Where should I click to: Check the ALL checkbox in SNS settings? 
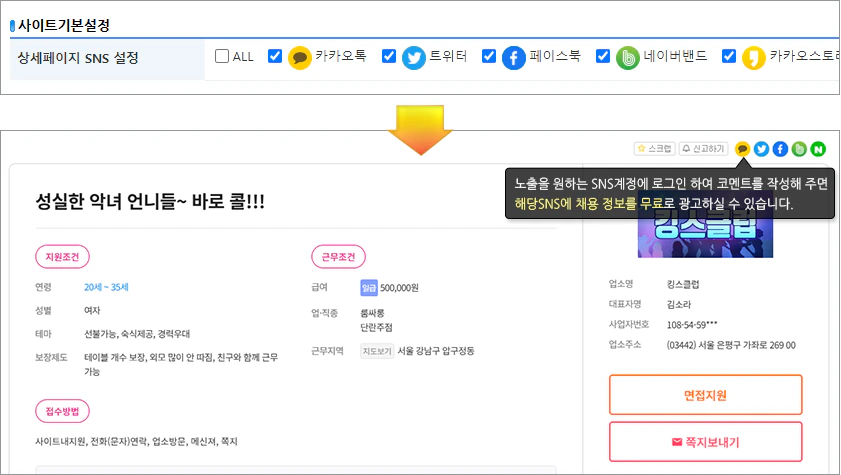point(222,56)
